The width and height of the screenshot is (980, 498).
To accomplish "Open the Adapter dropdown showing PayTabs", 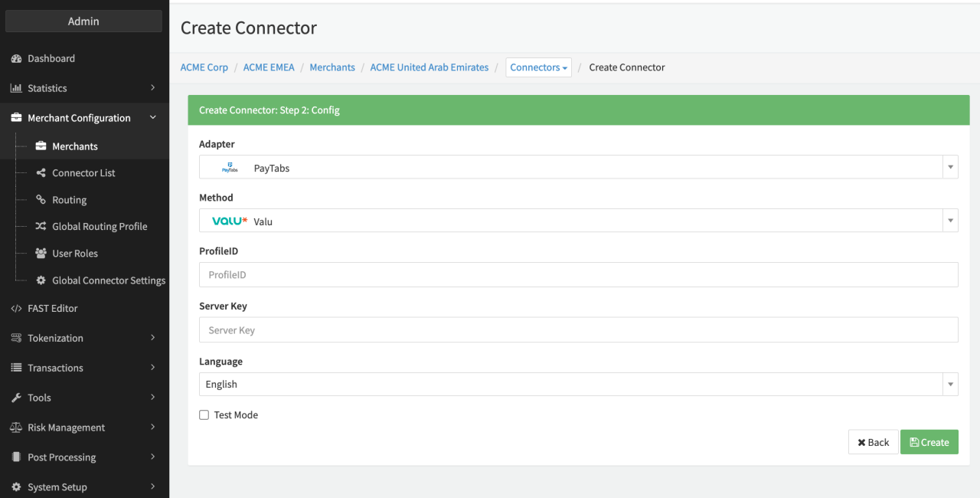I will 578,167.
